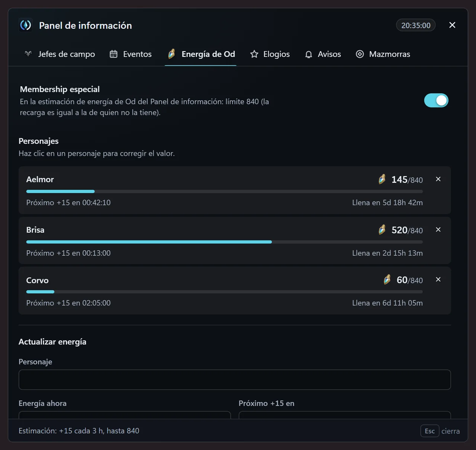Click the "Llena en 5d 18h 42m" text
Viewport: 476px width, 450px height.
pyautogui.click(x=387, y=203)
